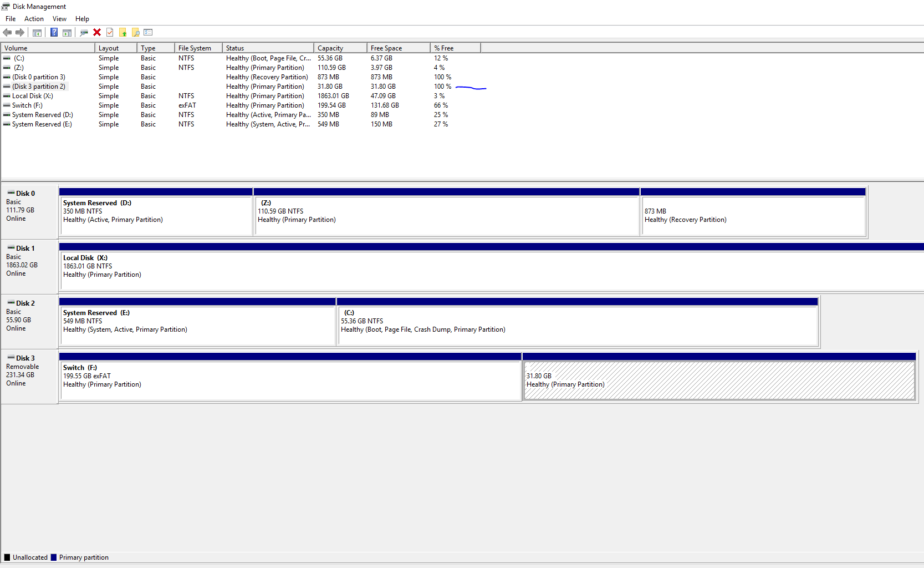Click the black Unallocated legend swatch

click(7, 557)
